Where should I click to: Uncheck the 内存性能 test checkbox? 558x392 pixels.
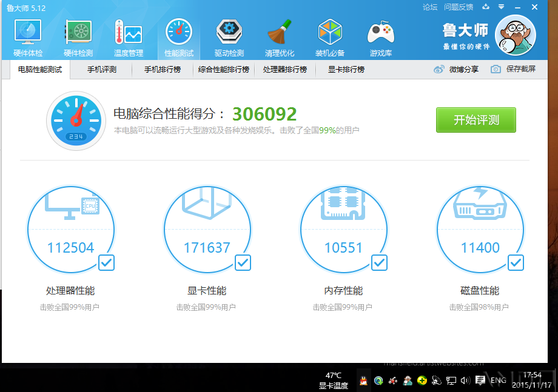[x=379, y=262]
